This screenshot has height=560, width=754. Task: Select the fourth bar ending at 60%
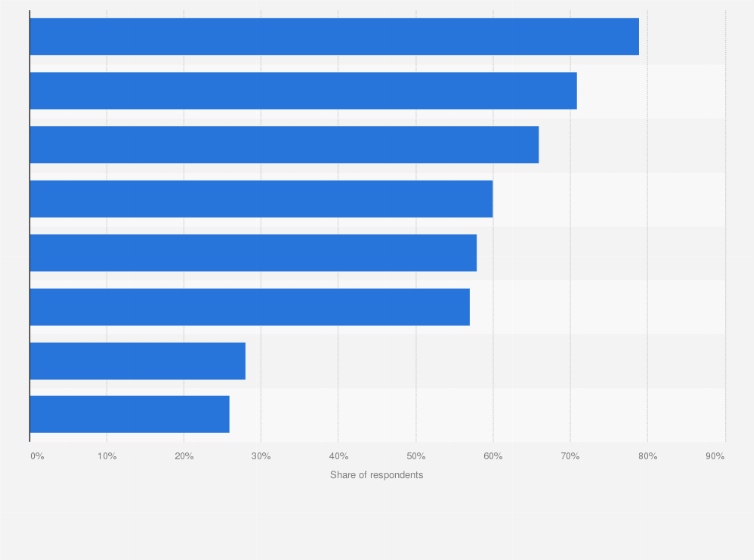[261, 199]
